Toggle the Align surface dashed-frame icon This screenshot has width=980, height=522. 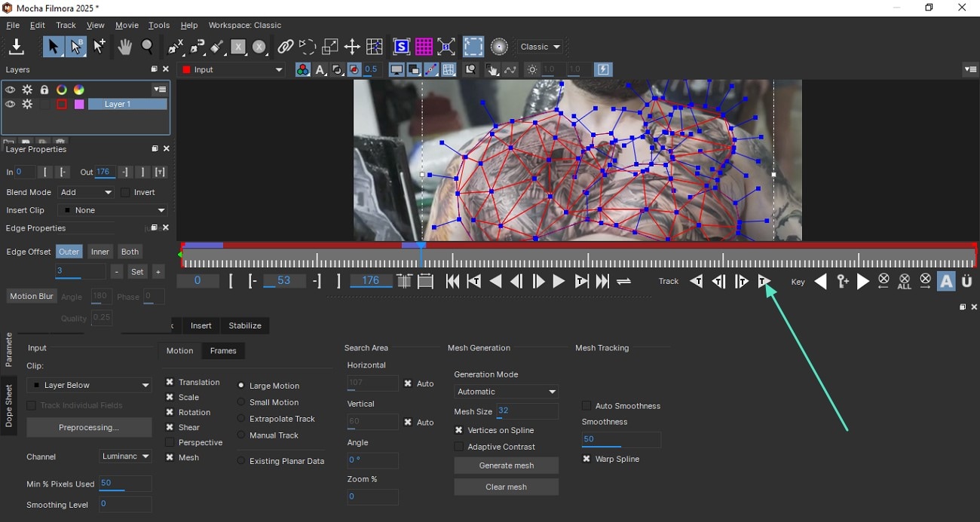pos(473,47)
